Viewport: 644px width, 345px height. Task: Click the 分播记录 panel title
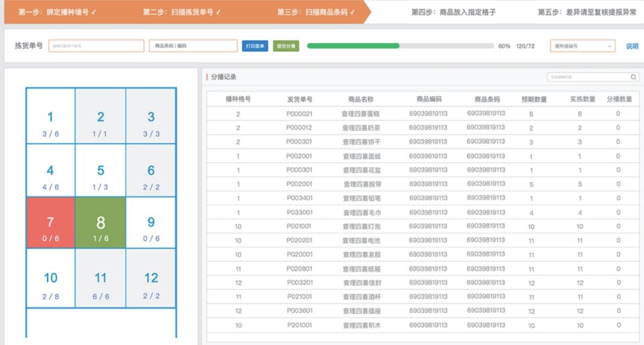(x=224, y=77)
